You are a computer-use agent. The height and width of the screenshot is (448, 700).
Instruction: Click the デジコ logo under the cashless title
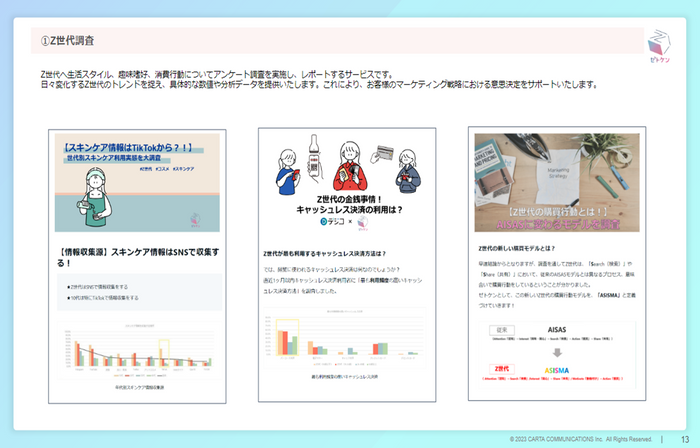333,221
